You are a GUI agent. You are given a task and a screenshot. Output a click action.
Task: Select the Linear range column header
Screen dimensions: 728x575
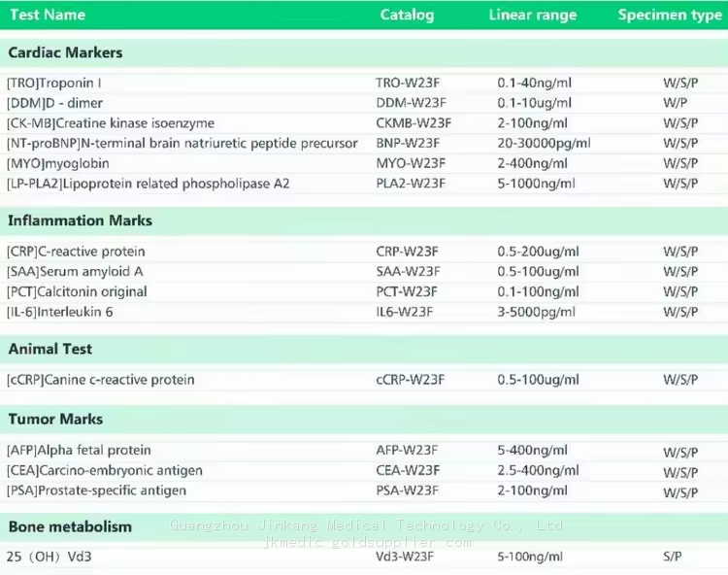532,15
